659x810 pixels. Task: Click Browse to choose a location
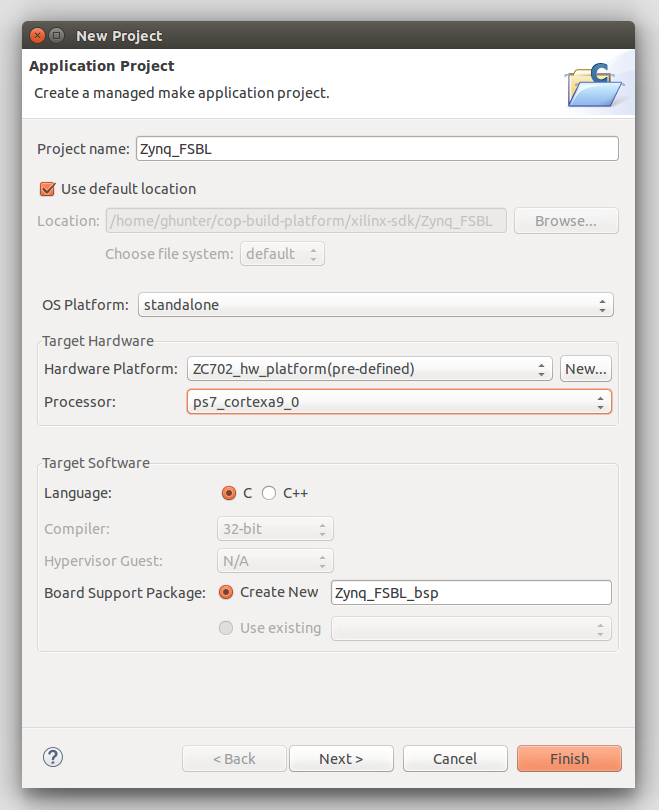566,220
